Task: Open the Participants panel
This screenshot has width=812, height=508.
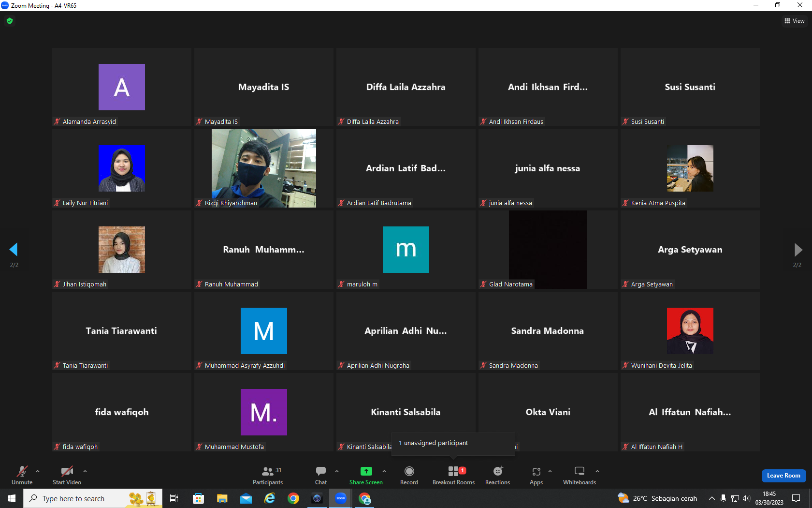Action: [268, 475]
